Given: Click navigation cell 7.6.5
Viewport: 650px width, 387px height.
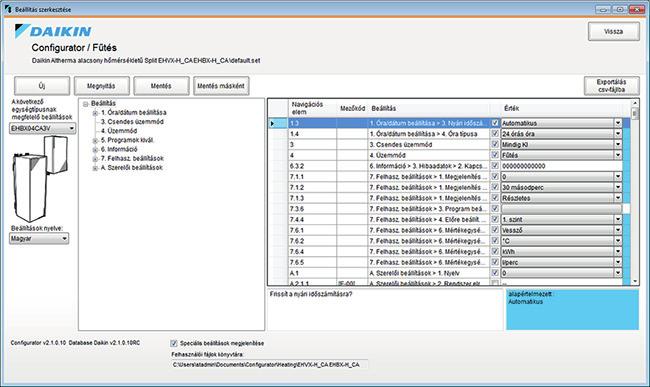Looking at the screenshot, I should 312,262.
